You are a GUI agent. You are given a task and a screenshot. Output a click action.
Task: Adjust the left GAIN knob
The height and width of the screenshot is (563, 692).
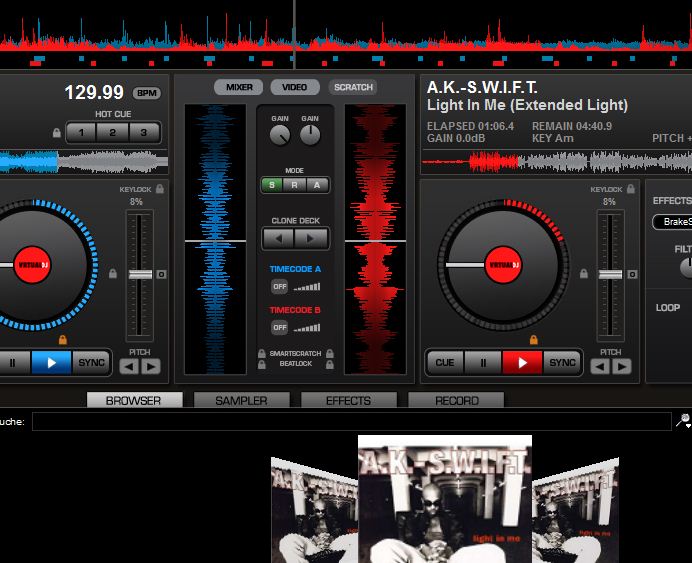[280, 135]
